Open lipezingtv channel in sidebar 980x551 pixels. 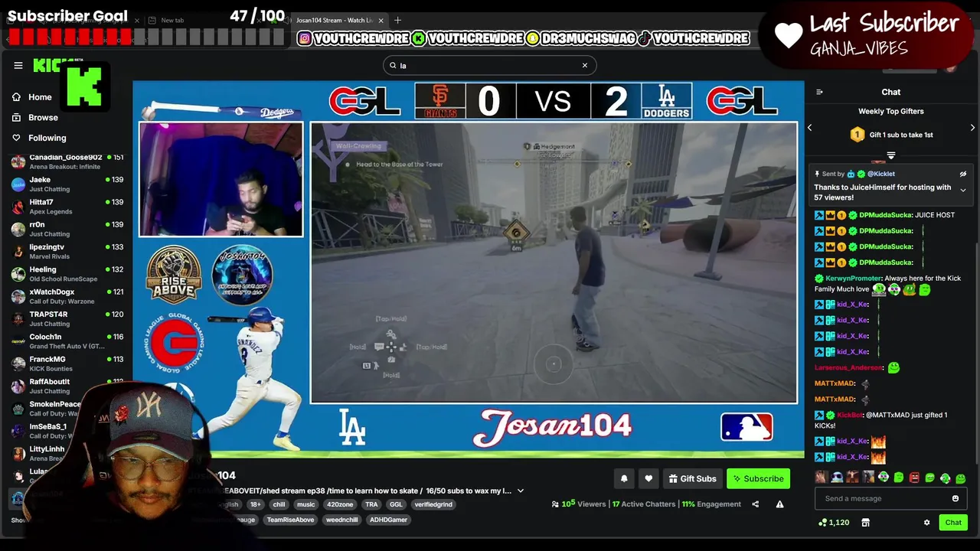coord(67,252)
